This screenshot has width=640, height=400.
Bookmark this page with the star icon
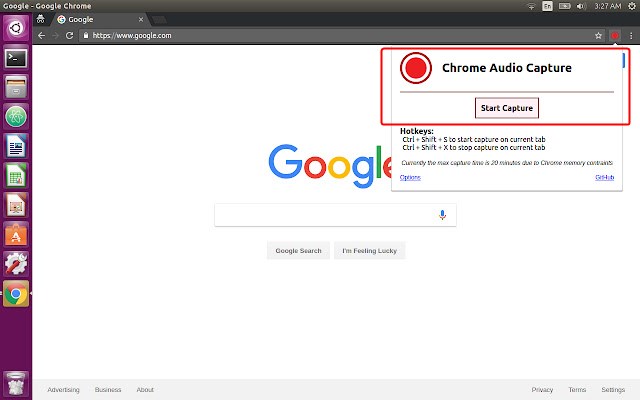(x=598, y=36)
